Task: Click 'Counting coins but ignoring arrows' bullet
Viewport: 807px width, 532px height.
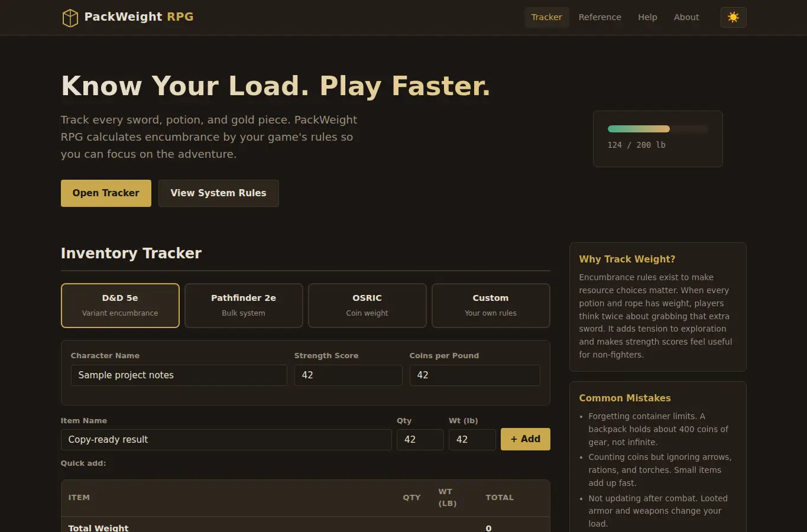Action: [660, 470]
